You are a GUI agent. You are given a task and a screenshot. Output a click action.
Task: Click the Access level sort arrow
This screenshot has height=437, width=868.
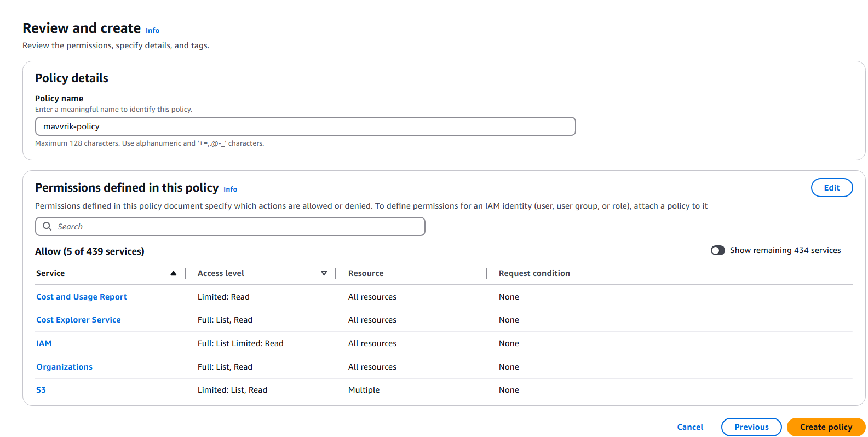point(324,273)
